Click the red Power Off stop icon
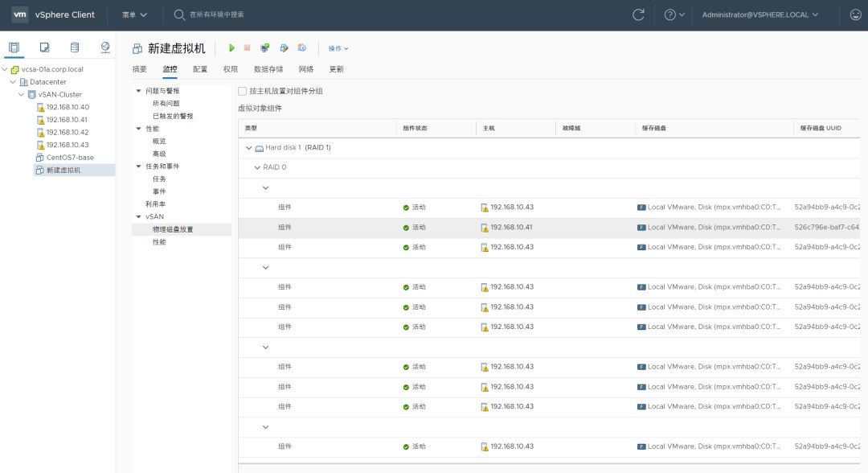Viewport: 868px width, 473px height. 247,48
